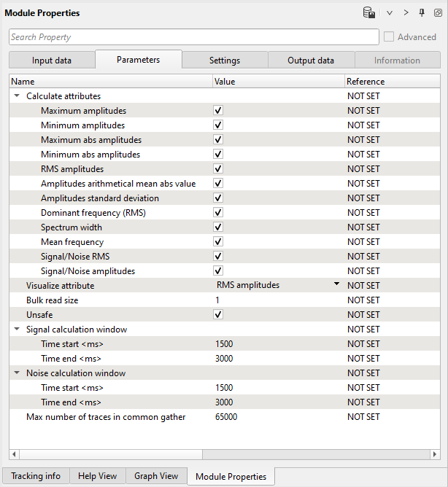The height and width of the screenshot is (487, 448).
Task: Uncheck Maximum amplitudes attribute
Action: pyautogui.click(x=218, y=111)
